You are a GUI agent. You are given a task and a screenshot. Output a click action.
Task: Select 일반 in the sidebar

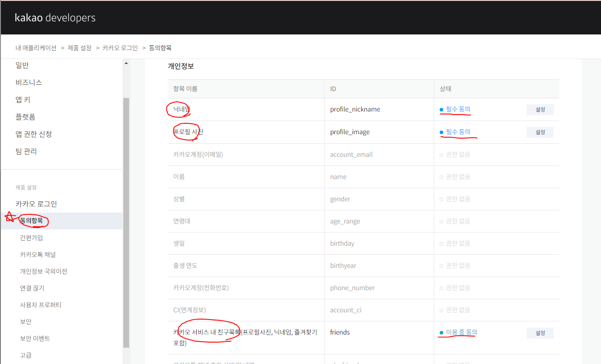pyautogui.click(x=22, y=65)
